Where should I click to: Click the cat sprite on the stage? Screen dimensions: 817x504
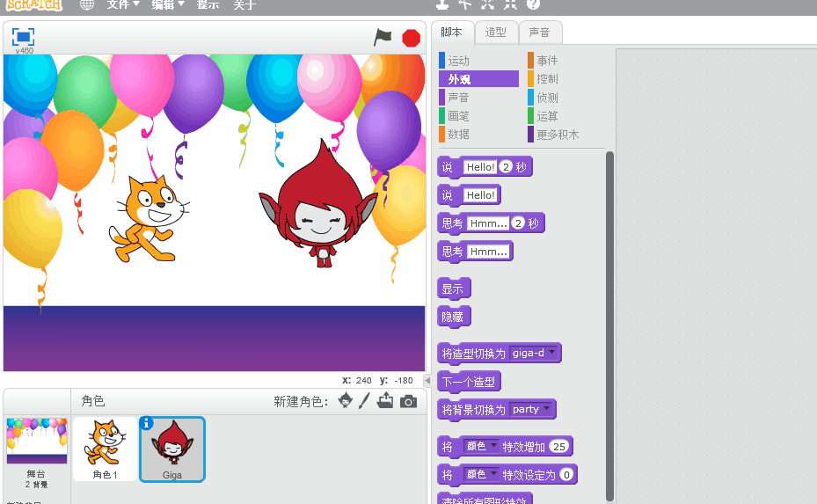tap(148, 220)
